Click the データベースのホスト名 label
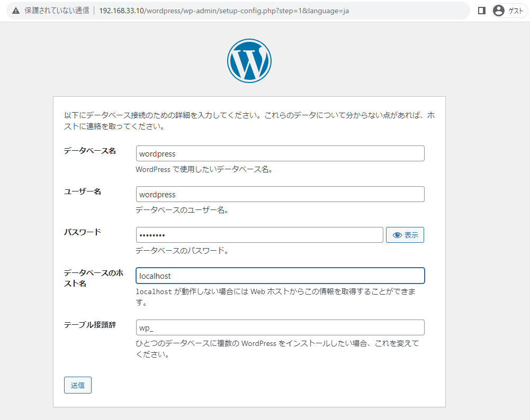530x420 pixels. click(x=94, y=278)
